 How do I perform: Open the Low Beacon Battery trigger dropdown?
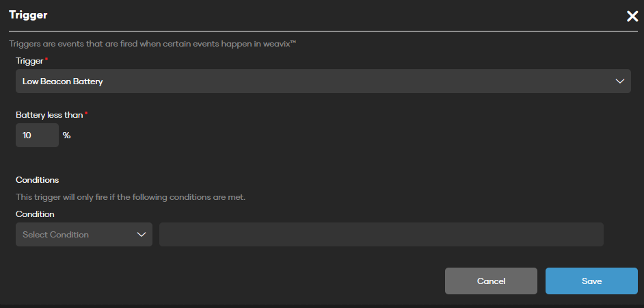323,81
